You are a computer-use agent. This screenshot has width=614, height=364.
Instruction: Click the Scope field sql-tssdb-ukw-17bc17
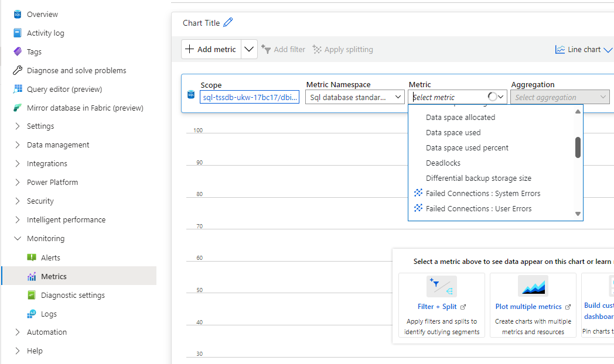(250, 97)
